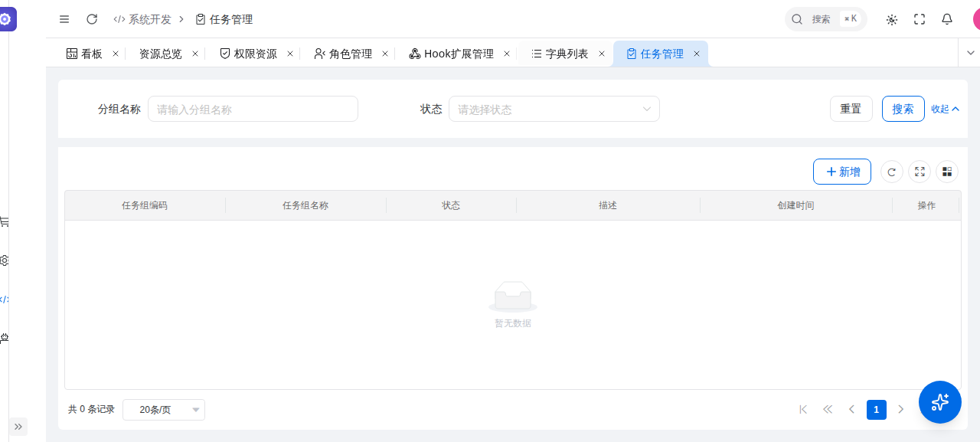Screen dimensions: 980x442
Task: Open the 20条/页 page size dropdown
Action: coord(164,410)
